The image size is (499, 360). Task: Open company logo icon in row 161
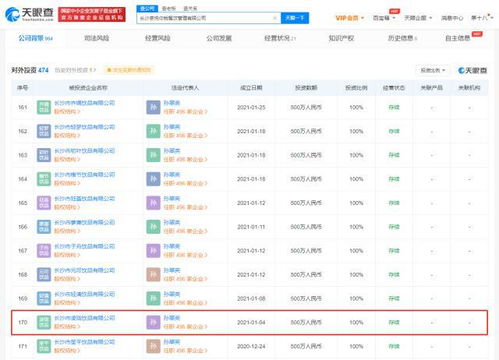coord(44,107)
